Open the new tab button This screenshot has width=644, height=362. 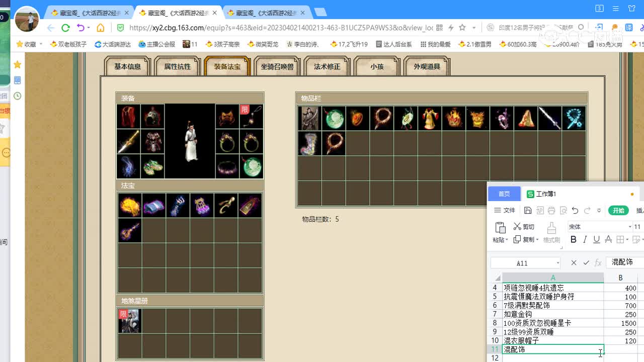click(x=320, y=12)
